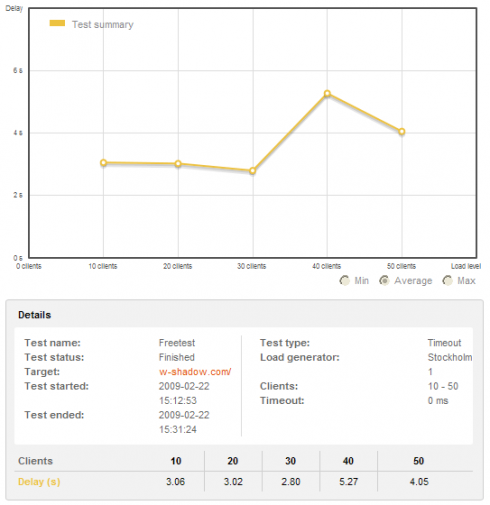Click the Target: label

pyautogui.click(x=42, y=372)
